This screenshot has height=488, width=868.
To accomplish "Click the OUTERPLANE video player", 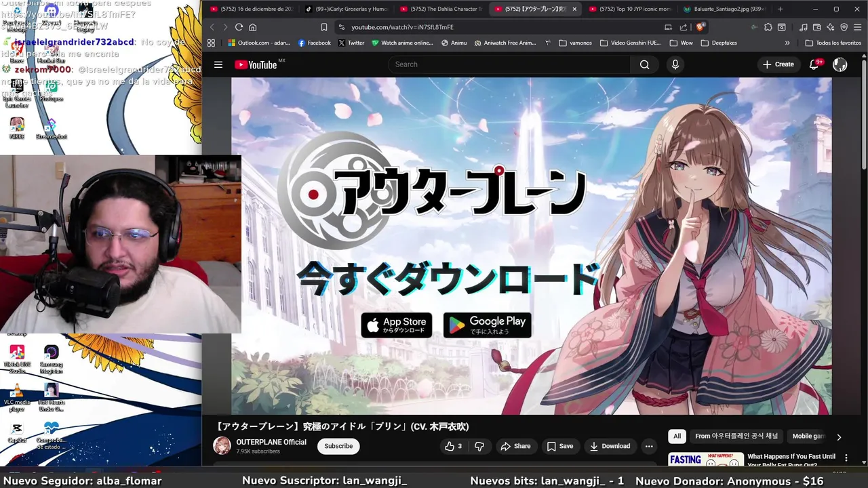I will click(531, 245).
